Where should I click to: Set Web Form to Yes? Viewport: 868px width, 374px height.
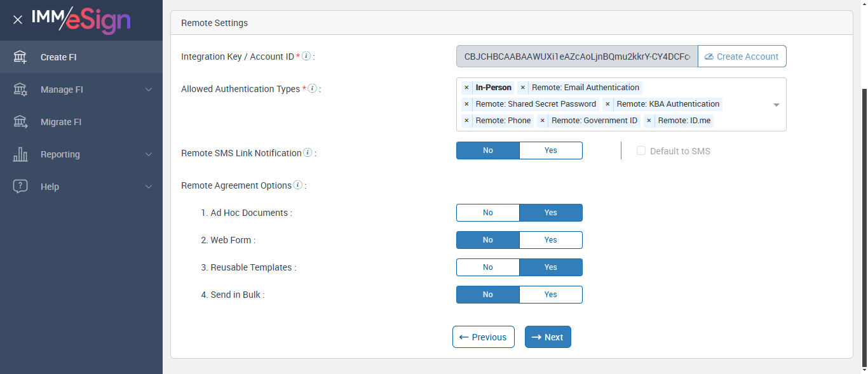[550, 240]
